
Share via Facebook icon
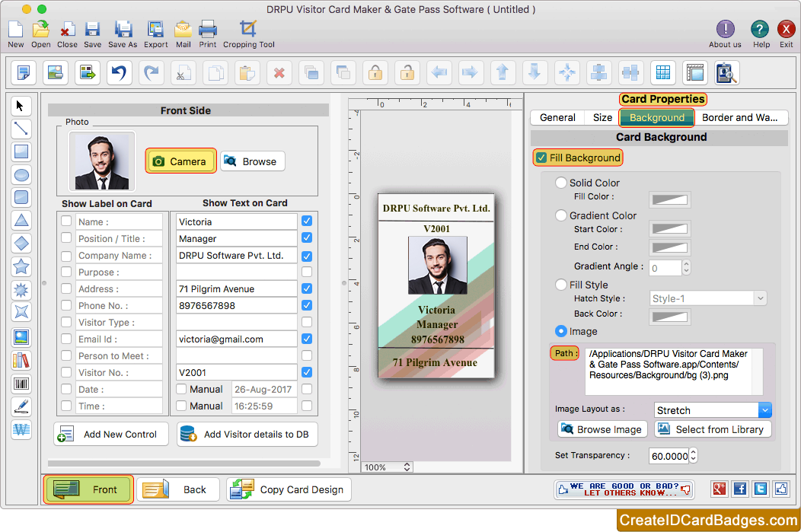[739, 489]
